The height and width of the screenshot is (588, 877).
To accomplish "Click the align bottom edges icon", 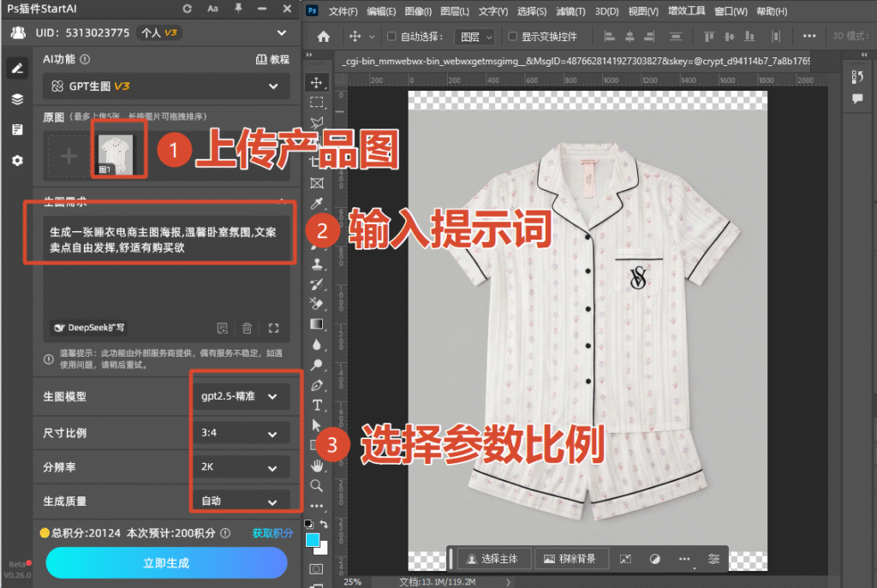I will click(x=749, y=36).
